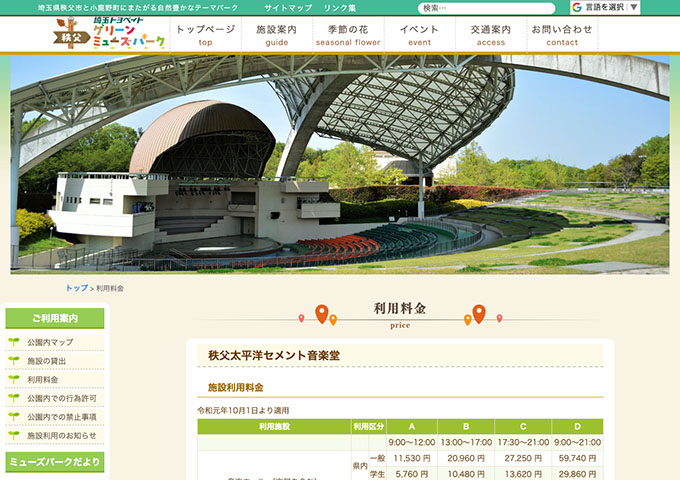Click the トップ breadcrumb link
The height and width of the screenshot is (480, 680).
click(76, 288)
